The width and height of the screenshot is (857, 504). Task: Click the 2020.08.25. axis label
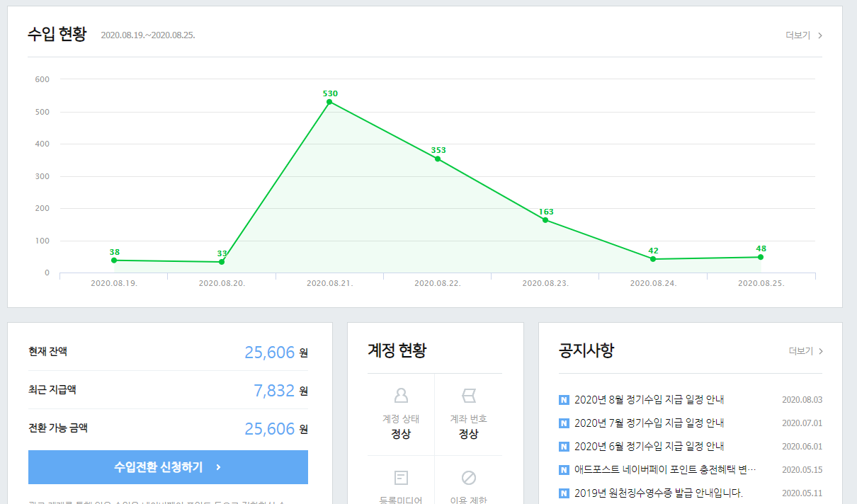click(761, 283)
